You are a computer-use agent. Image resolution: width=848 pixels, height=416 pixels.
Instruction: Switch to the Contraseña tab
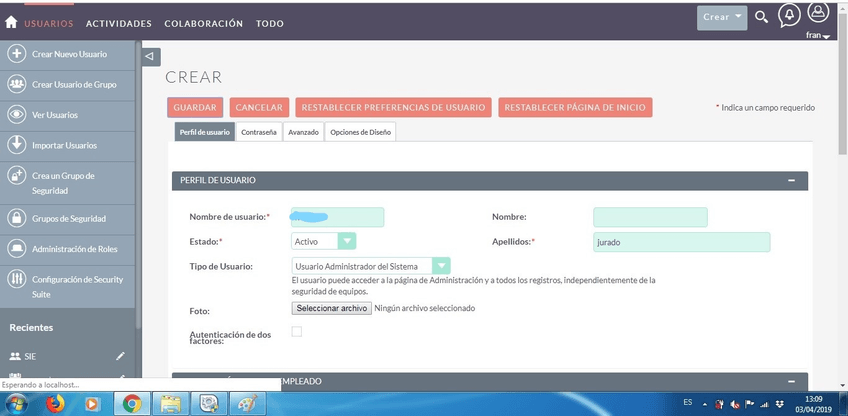(259, 132)
